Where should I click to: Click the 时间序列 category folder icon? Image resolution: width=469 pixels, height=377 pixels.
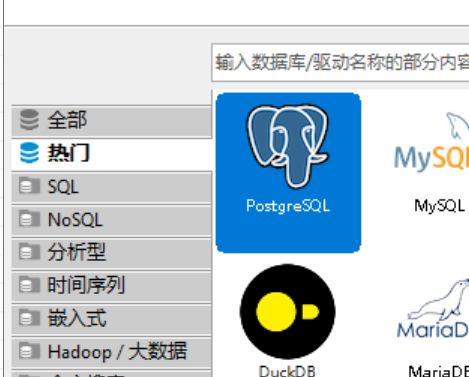pyautogui.click(x=29, y=285)
